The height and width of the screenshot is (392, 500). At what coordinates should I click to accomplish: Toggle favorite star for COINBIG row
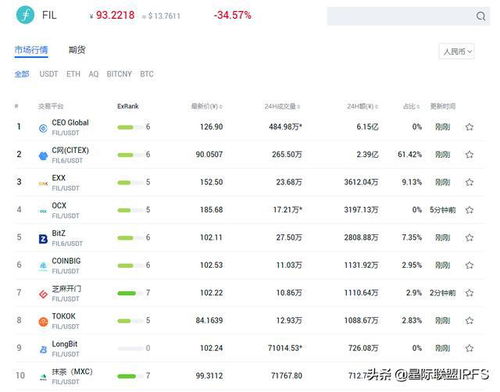click(469, 265)
